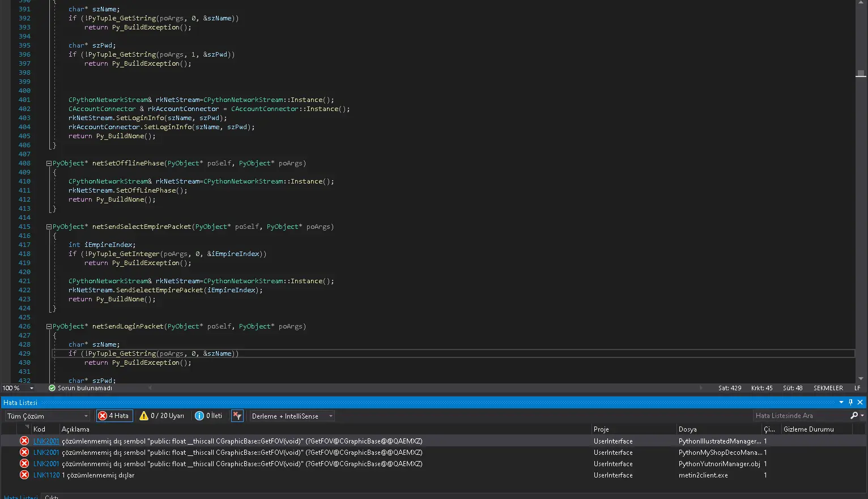Click the search magnifier icon in error list
Screen dimensions: 868x499
(854, 416)
